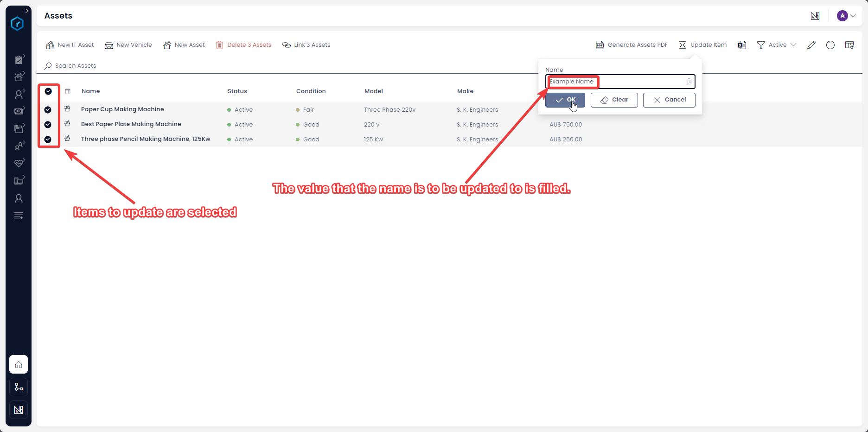Screen dimensions: 868x432
Task: Uncheck the Paper Cup Making Machine row
Action: click(x=49, y=109)
